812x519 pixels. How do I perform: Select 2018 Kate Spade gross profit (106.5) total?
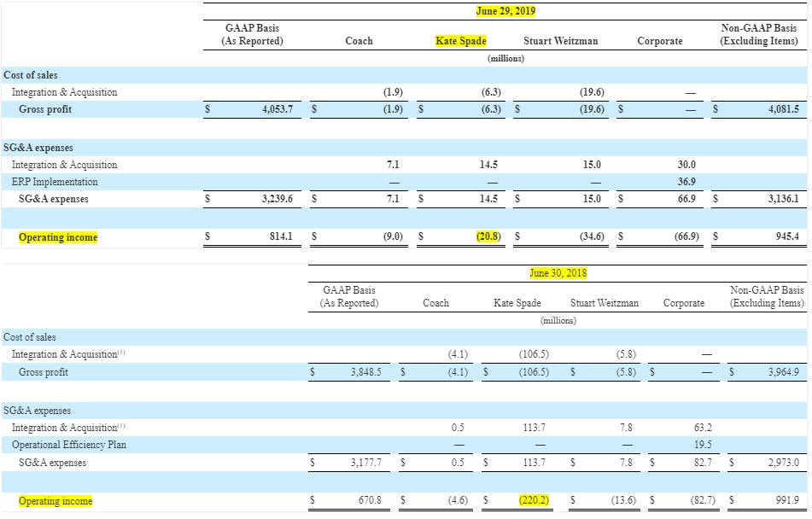pyautogui.click(x=534, y=372)
